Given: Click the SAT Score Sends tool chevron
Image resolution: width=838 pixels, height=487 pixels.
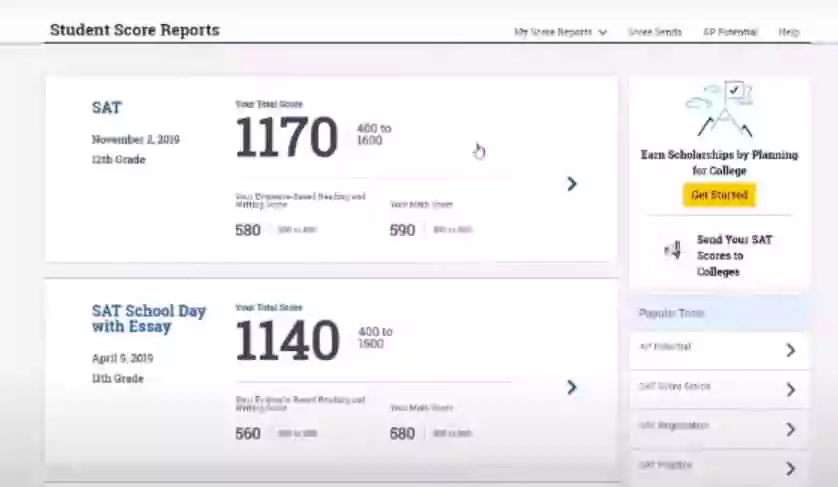Looking at the screenshot, I should click(790, 389).
